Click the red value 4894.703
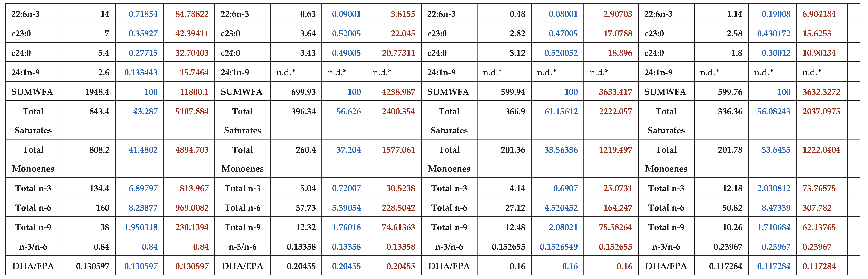 tap(192, 150)
